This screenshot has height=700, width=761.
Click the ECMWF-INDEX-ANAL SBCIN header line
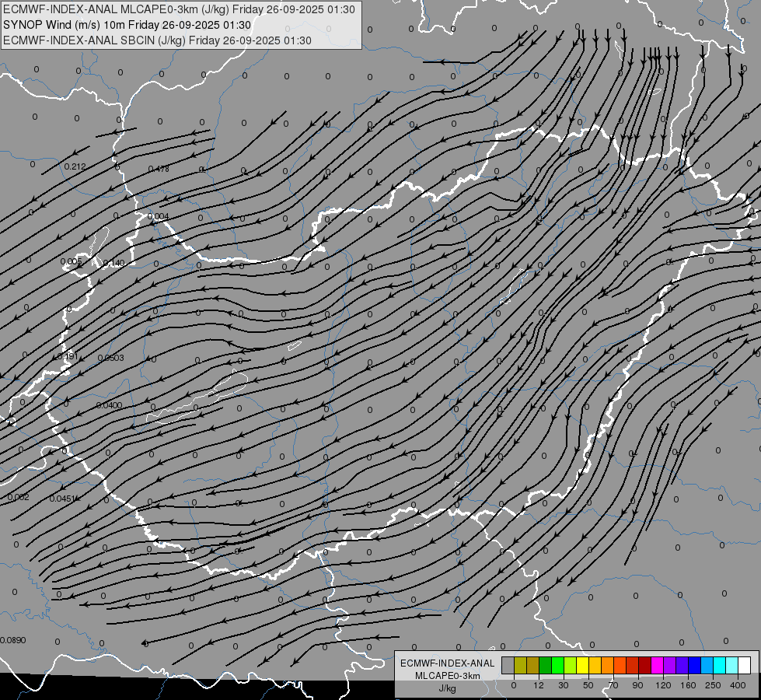(157, 40)
